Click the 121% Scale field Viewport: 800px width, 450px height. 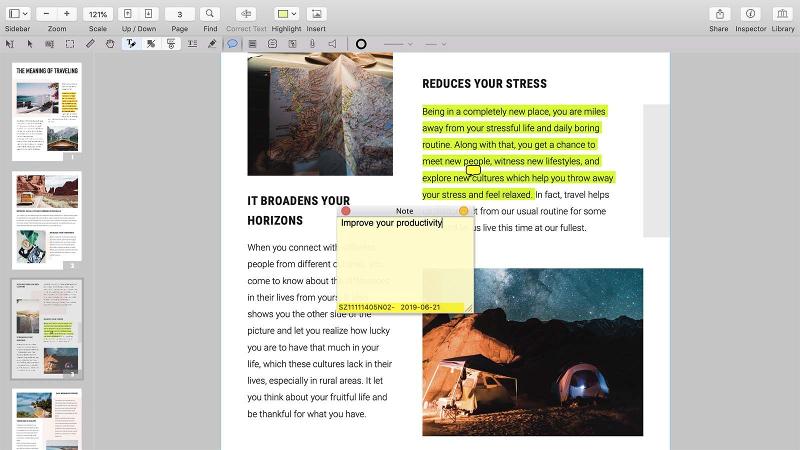[x=97, y=14]
